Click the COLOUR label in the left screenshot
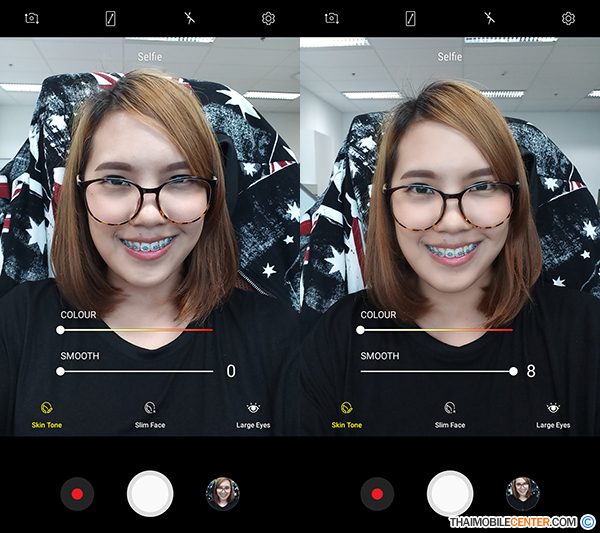 tap(78, 315)
